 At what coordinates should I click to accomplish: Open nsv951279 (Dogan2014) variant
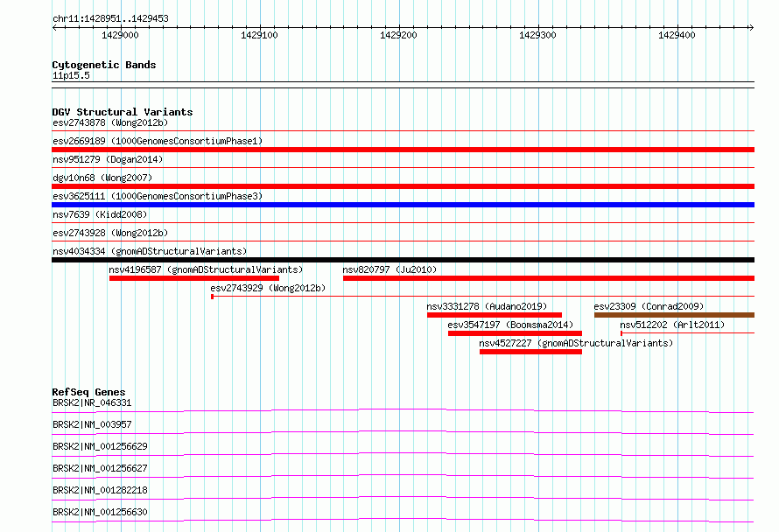point(108,159)
